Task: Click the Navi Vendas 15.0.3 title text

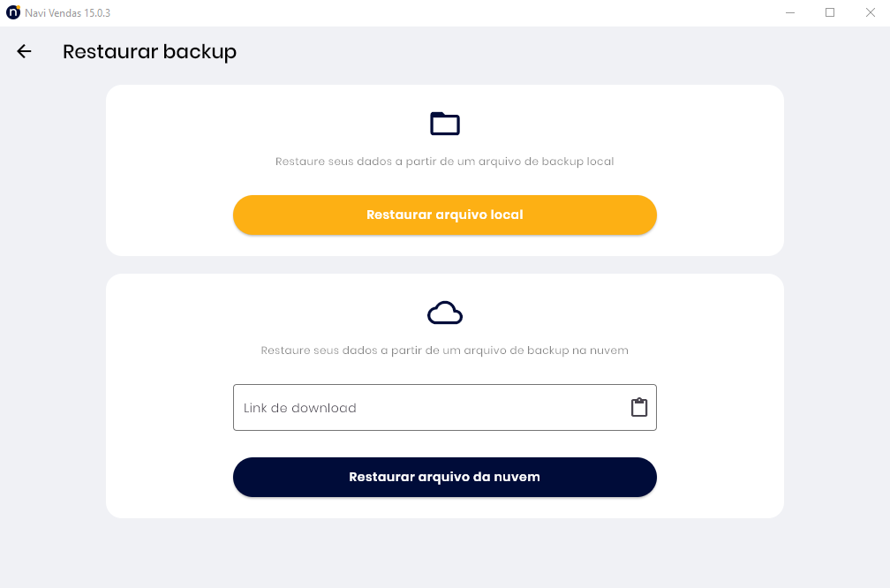Action: point(67,13)
